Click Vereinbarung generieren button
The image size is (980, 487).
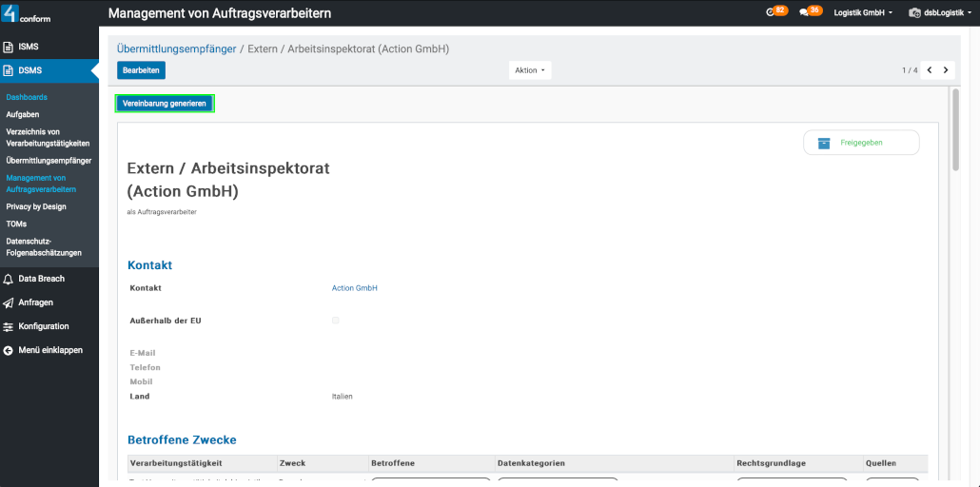(x=165, y=104)
